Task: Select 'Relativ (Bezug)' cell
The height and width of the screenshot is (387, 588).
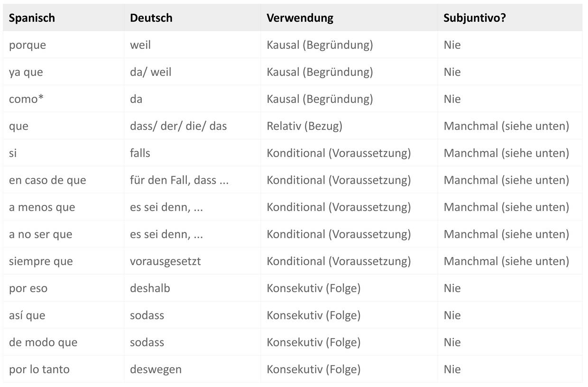Action: (304, 126)
